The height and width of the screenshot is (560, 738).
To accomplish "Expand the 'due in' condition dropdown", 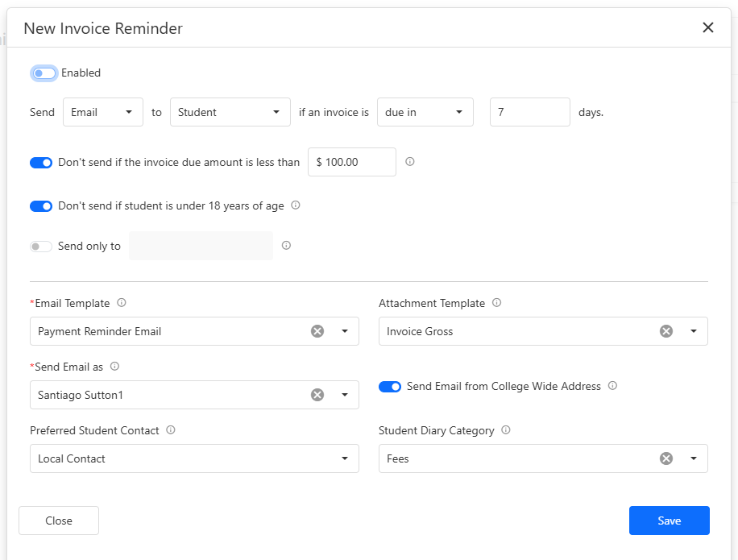I will 425,113.
